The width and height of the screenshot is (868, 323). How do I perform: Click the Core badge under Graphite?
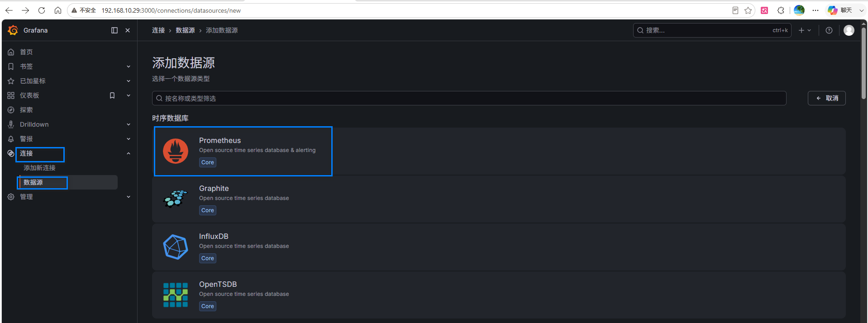[x=208, y=210]
